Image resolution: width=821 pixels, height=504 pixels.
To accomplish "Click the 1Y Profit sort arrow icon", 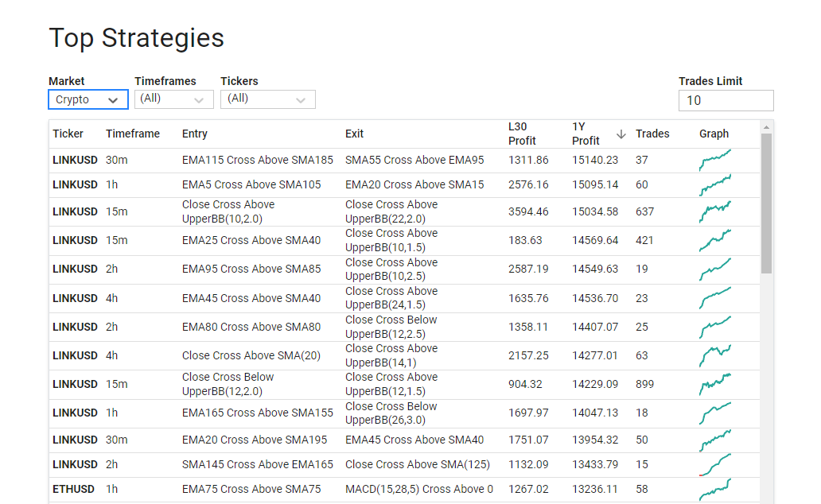I will click(621, 134).
